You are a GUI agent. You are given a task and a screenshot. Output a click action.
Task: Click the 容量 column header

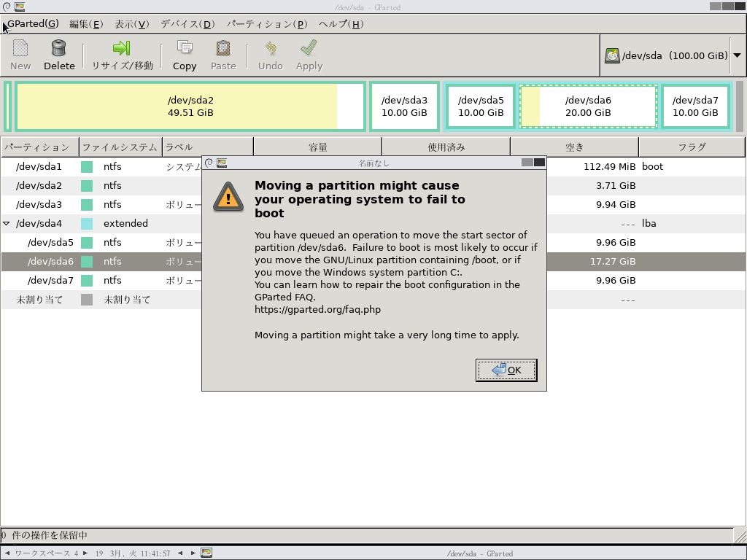tap(317, 147)
